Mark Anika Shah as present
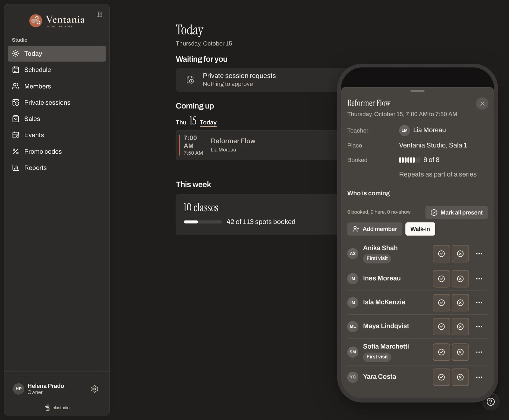This screenshot has width=509, height=420. (x=441, y=254)
